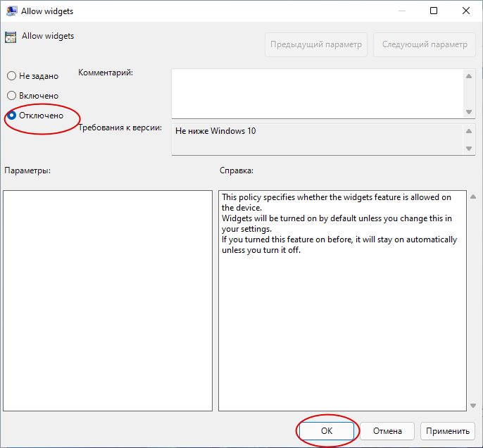Click version requirements scroll down arrow
The width and height of the screenshot is (483, 448).
tap(469, 149)
